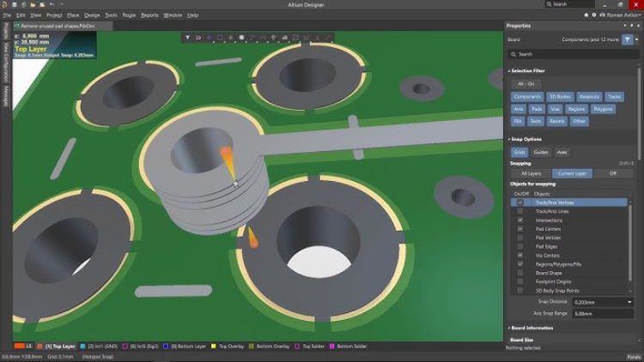Open the Projects side panel tab
Viewport: 644px width, 362px height.
tap(6, 31)
